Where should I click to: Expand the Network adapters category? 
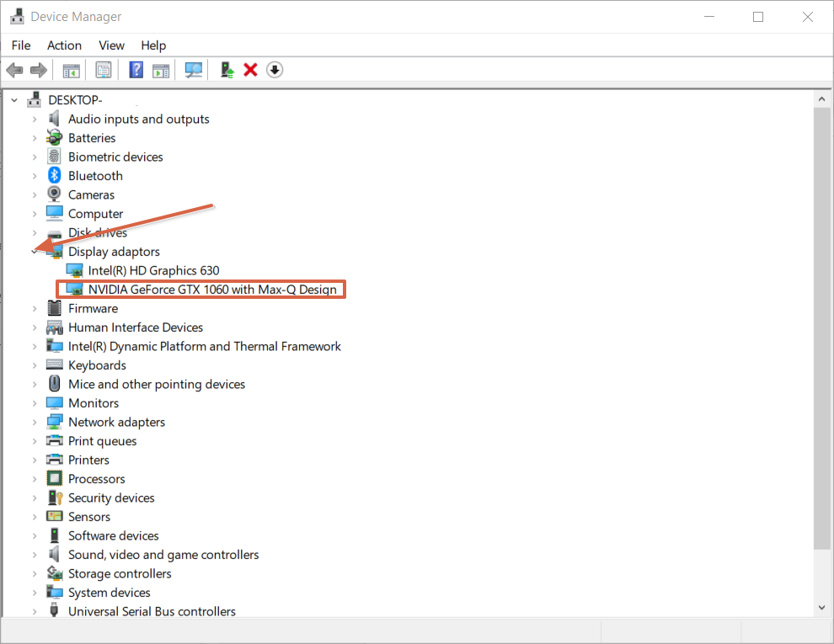(35, 423)
